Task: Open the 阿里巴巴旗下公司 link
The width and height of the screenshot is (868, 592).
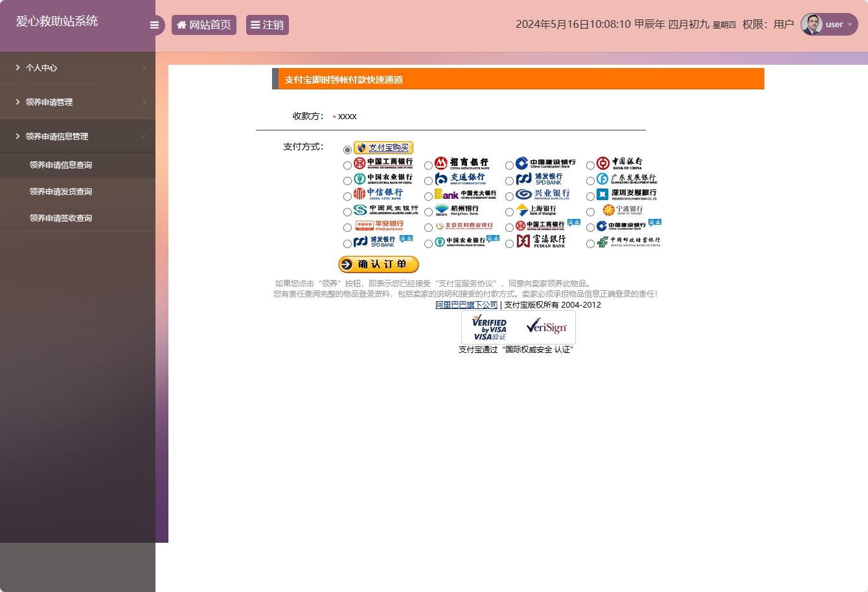Action: pyautogui.click(x=466, y=304)
